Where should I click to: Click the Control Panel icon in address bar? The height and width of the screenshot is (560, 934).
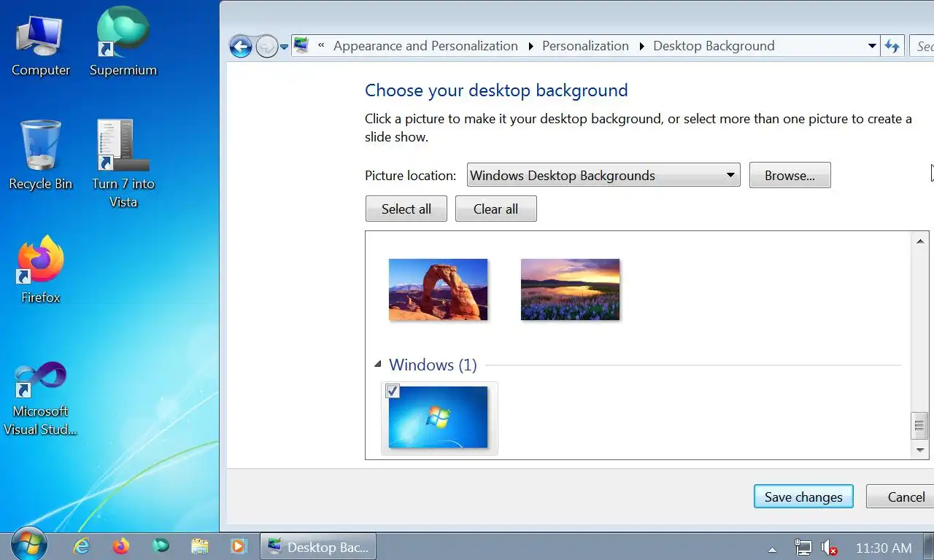click(301, 46)
